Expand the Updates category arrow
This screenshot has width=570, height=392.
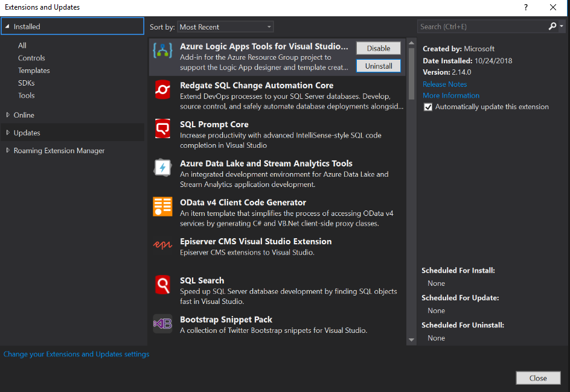pyautogui.click(x=8, y=133)
